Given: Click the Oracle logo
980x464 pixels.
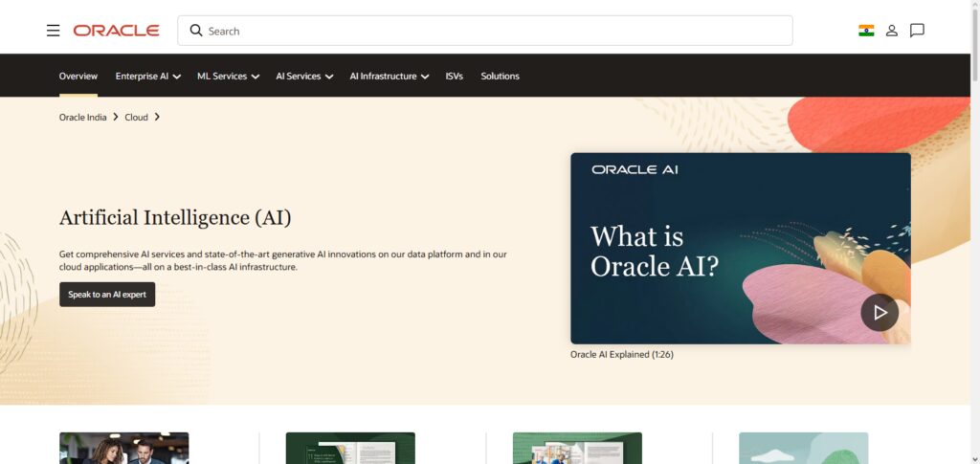Looking at the screenshot, I should click(116, 31).
